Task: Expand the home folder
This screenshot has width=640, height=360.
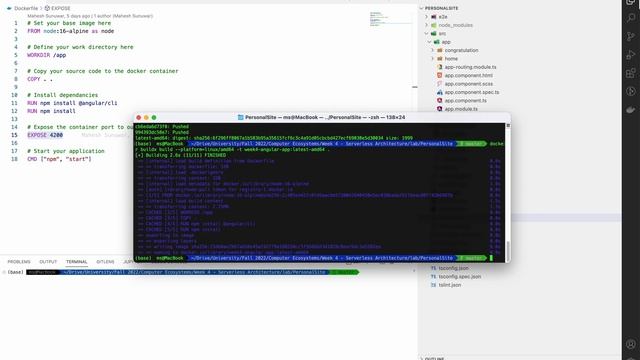Action: (433, 59)
